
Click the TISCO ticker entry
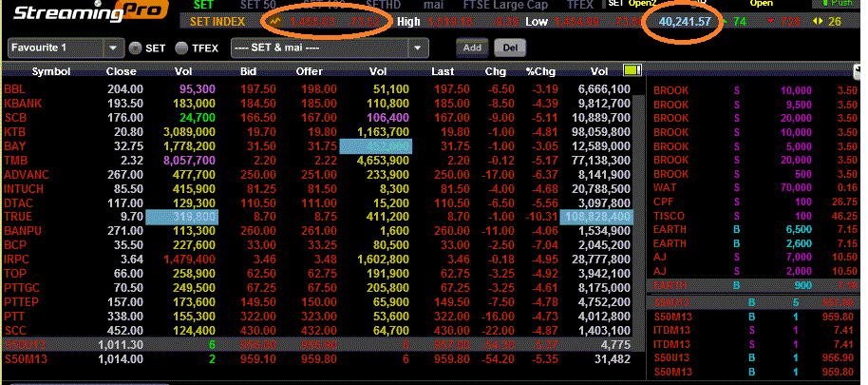point(669,216)
